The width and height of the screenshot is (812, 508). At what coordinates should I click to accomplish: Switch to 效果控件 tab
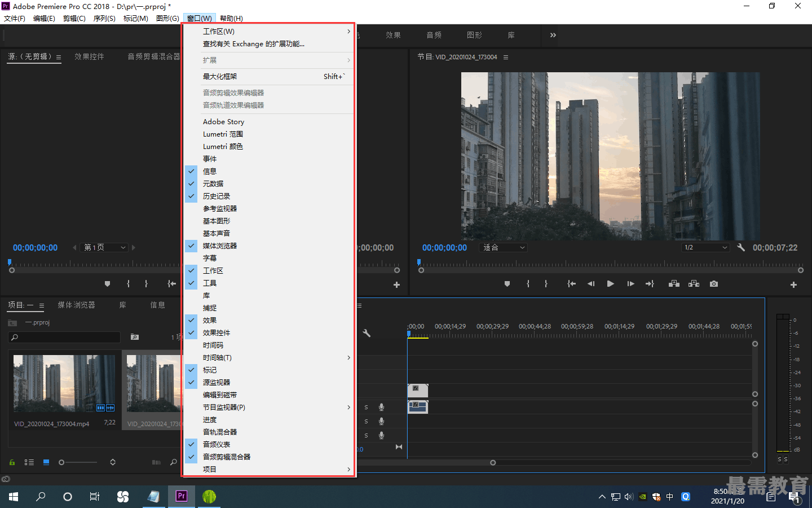89,56
